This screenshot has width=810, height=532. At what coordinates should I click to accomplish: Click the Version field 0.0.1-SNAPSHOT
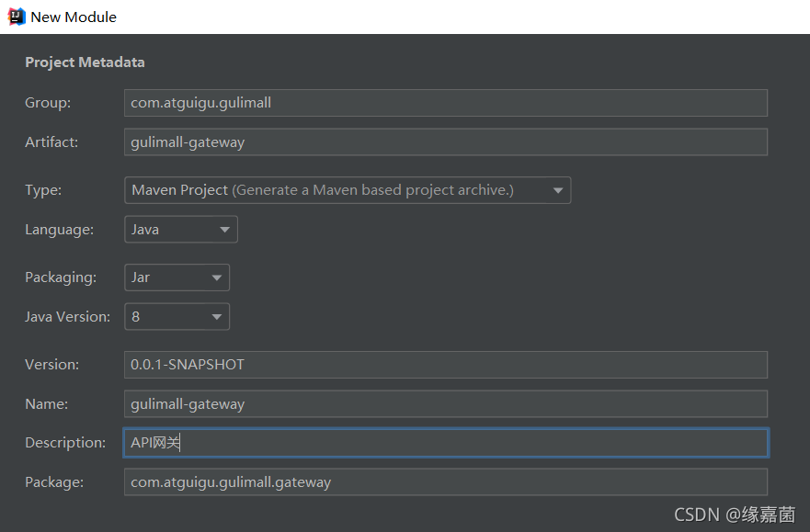(x=446, y=364)
